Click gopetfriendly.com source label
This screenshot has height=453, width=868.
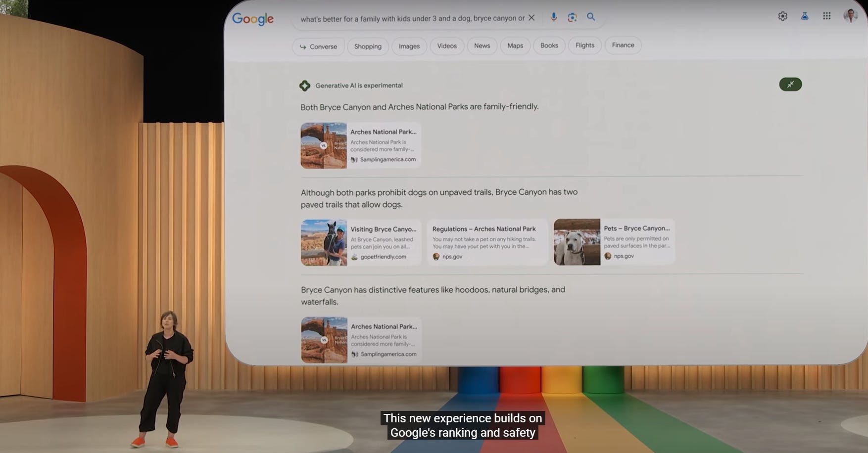[x=383, y=257]
